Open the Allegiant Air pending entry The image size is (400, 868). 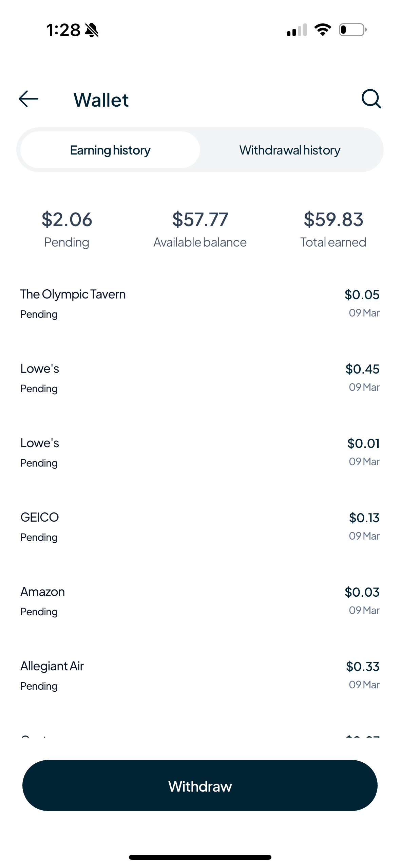pyautogui.click(x=200, y=675)
